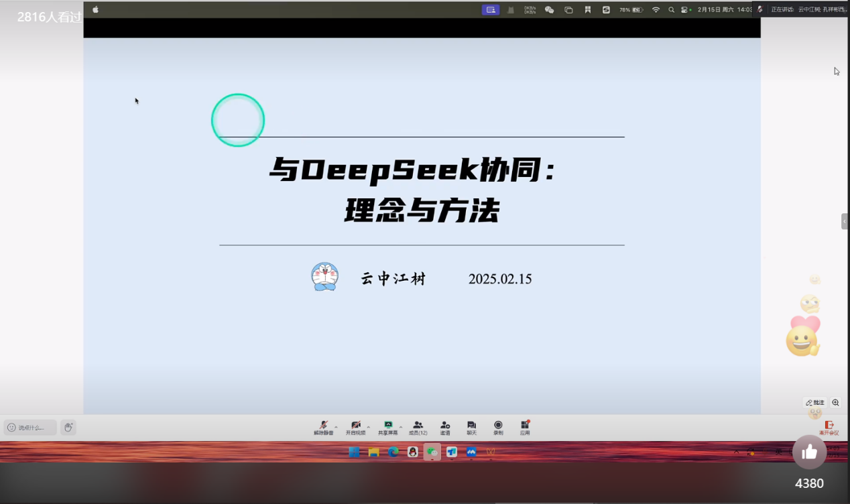Open the blue T app in taskbar
Viewport: 850px width, 504px height.
pos(452,452)
